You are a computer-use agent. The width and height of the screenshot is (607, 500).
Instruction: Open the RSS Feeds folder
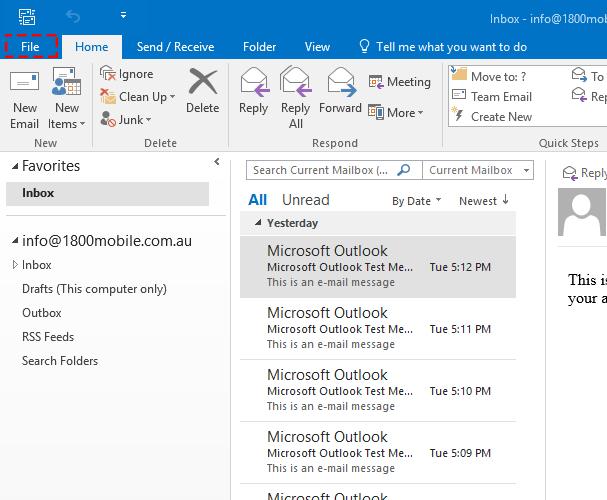[48, 337]
